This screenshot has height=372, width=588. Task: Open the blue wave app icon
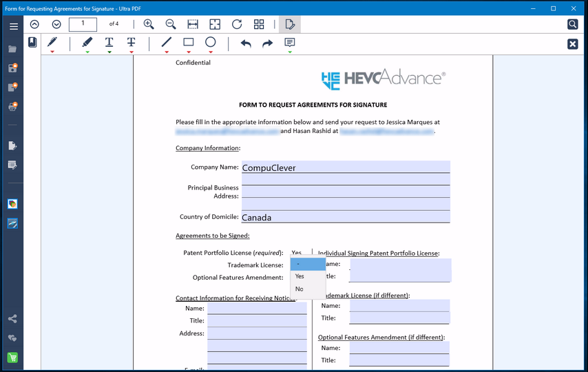pyautogui.click(x=12, y=223)
